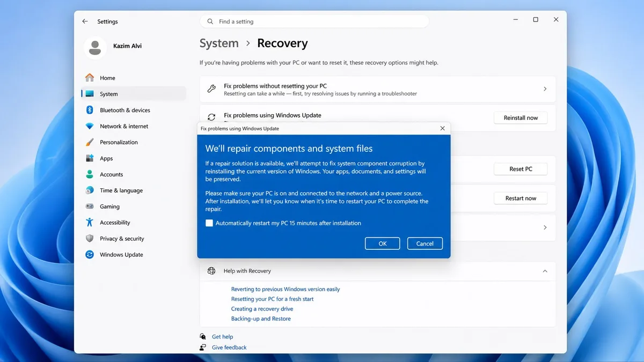Click the Network wifi icon
The height and width of the screenshot is (362, 644).
90,126
